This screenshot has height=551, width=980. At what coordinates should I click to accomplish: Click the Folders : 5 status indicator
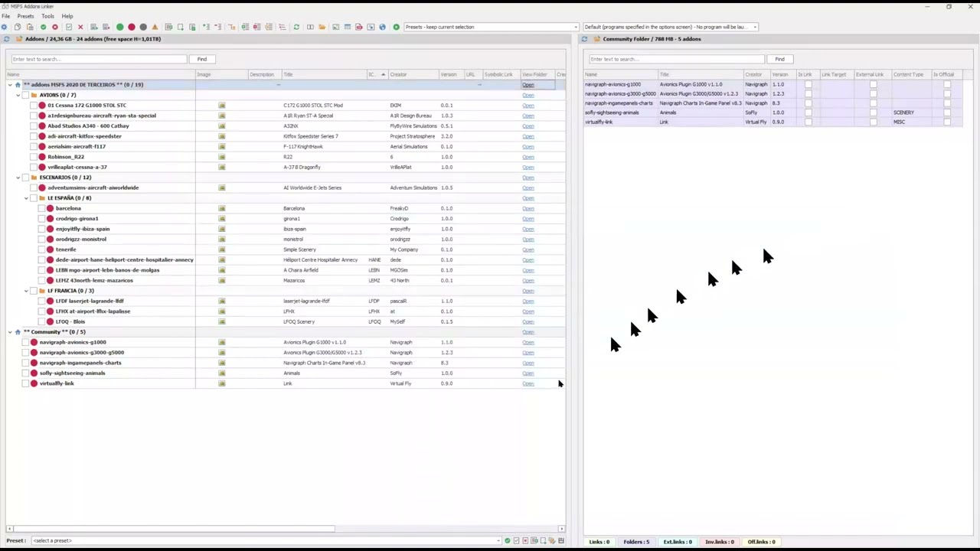pos(636,542)
